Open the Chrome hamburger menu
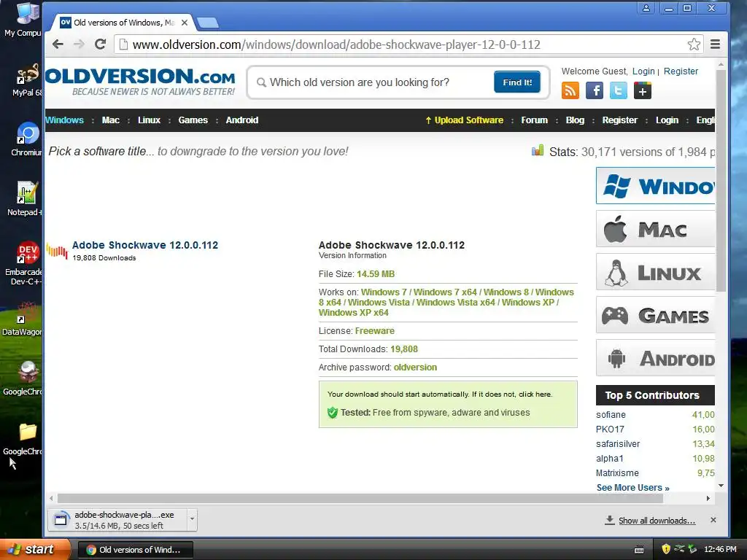 pos(715,44)
